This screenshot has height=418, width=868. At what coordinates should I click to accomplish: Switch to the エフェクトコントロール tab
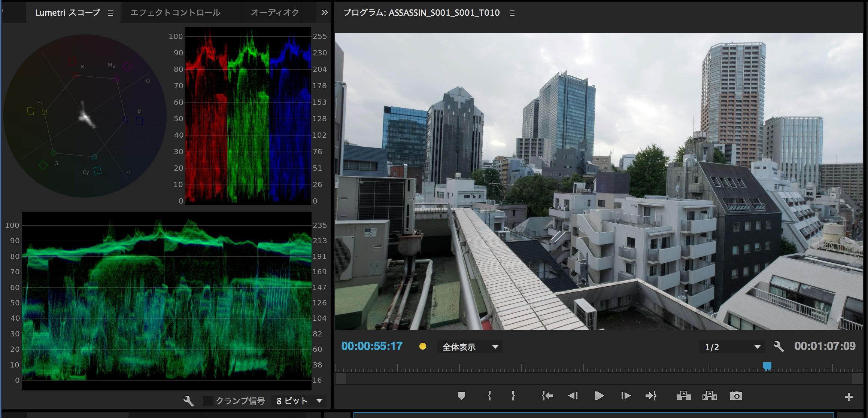175,13
